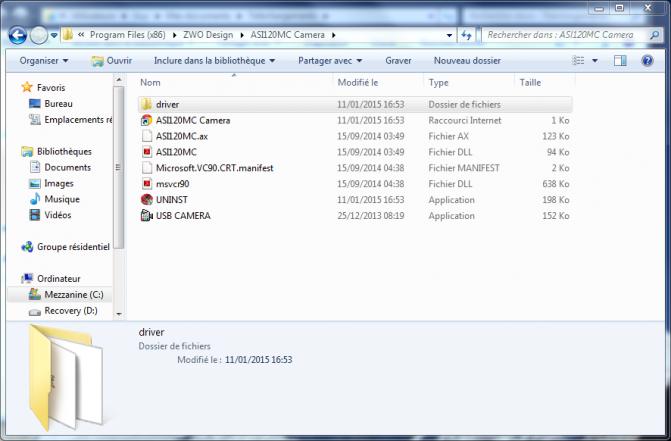The image size is (671, 441).
Task: Expand arrow after ZWO Design breadcrumb
Action: 242,35
